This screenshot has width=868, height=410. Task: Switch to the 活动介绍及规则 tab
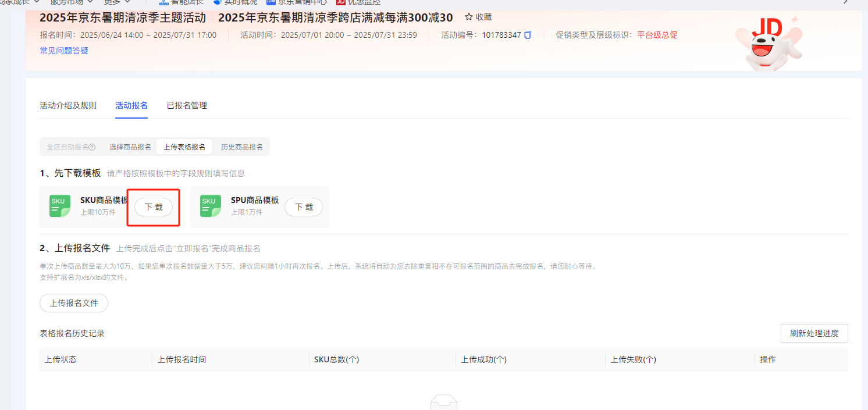[x=68, y=105]
